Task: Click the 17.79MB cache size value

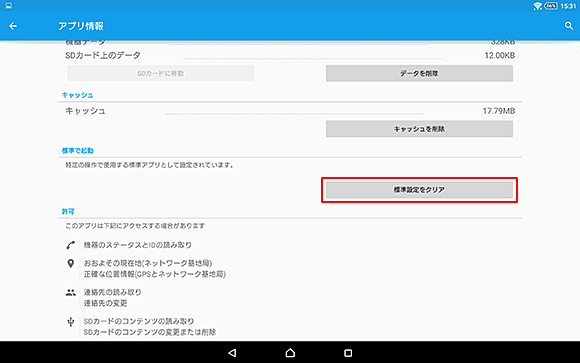Action: click(x=499, y=111)
